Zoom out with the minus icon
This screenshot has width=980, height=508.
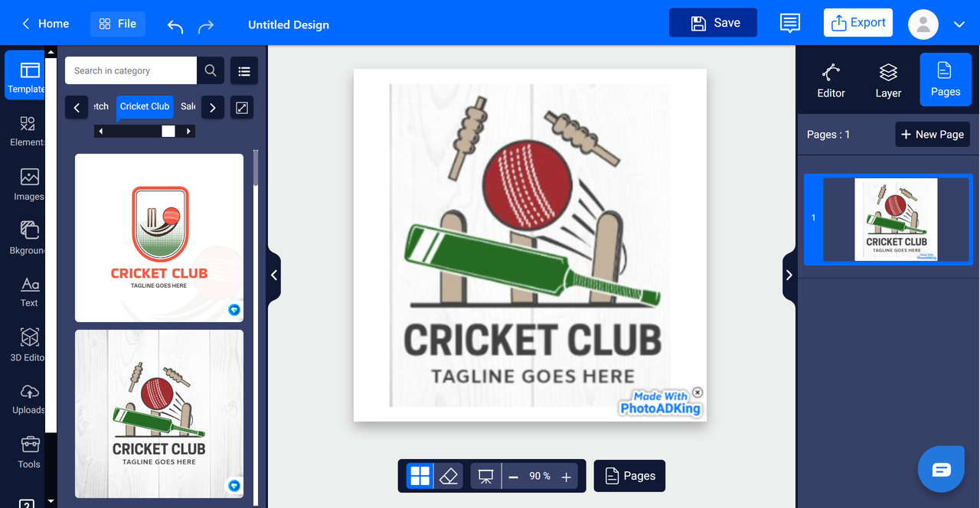(x=514, y=477)
